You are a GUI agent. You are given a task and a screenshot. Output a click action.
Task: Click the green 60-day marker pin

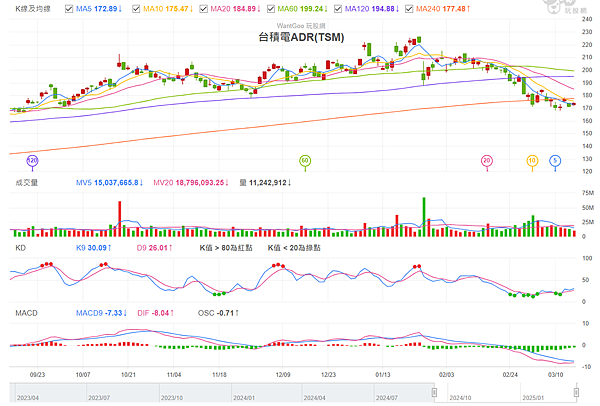pyautogui.click(x=305, y=161)
